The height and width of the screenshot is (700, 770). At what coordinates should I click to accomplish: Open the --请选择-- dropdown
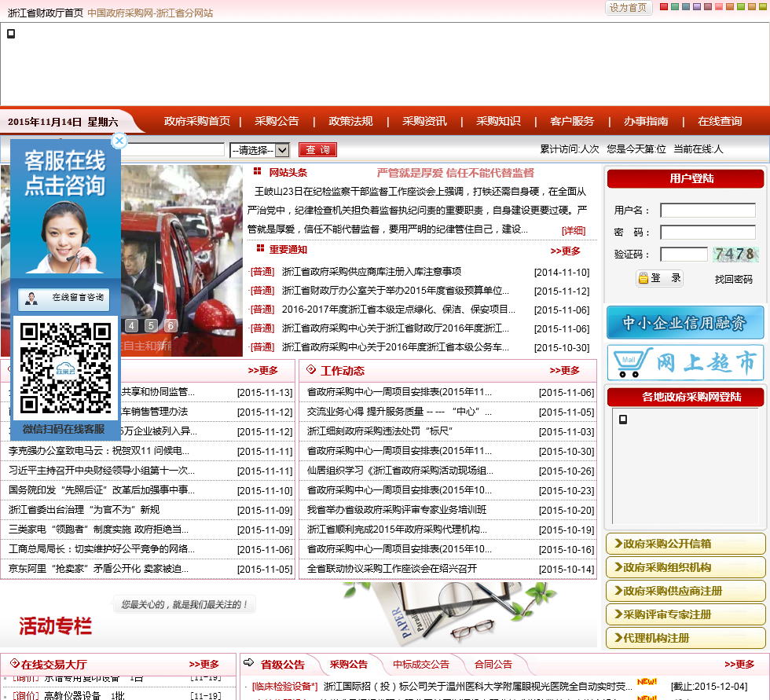tap(259, 150)
